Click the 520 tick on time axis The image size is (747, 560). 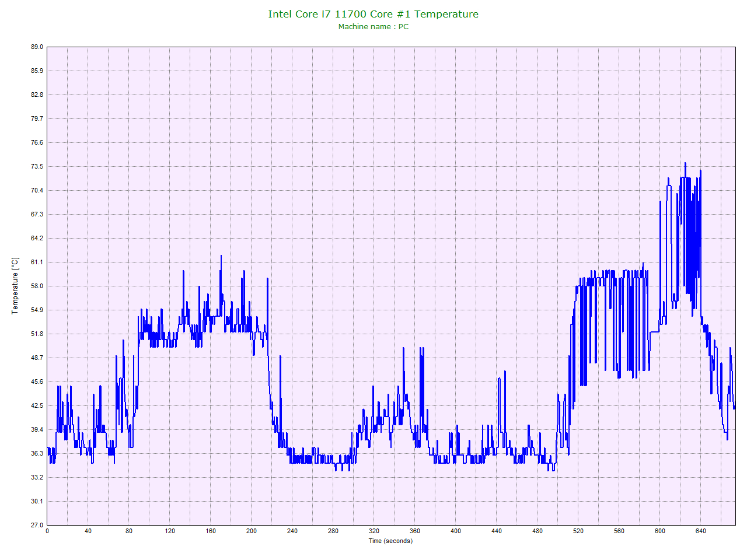tap(578, 531)
